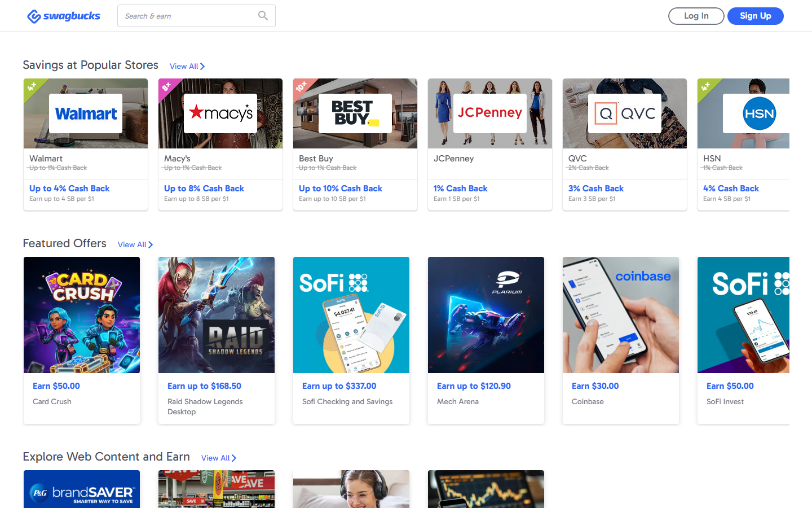Open the grocery store SAVE content card
Image resolution: width=812 pixels, height=508 pixels.
tap(217, 489)
